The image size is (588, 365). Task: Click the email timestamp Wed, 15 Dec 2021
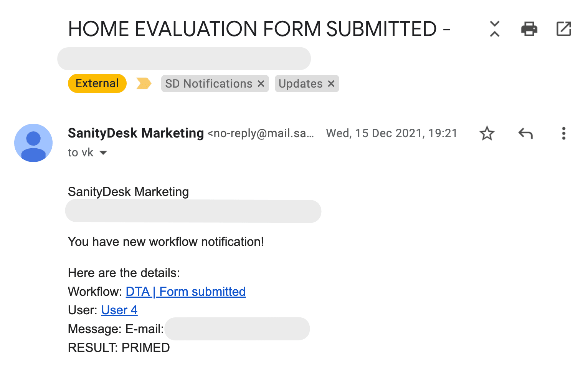point(391,133)
